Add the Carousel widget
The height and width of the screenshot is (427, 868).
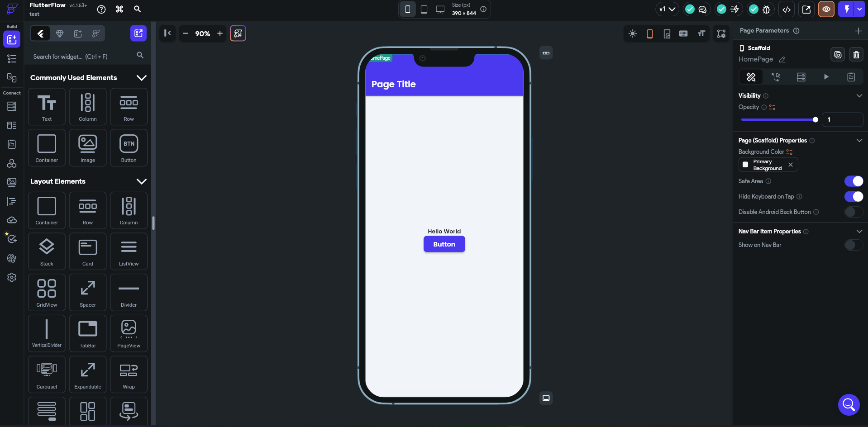click(47, 374)
